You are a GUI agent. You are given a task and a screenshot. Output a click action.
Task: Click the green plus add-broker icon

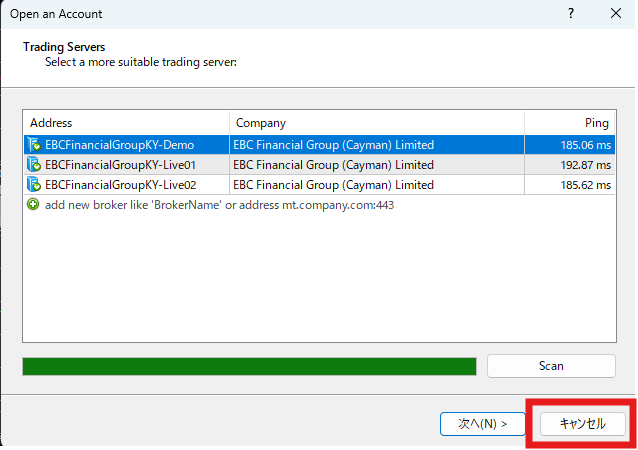pos(33,204)
